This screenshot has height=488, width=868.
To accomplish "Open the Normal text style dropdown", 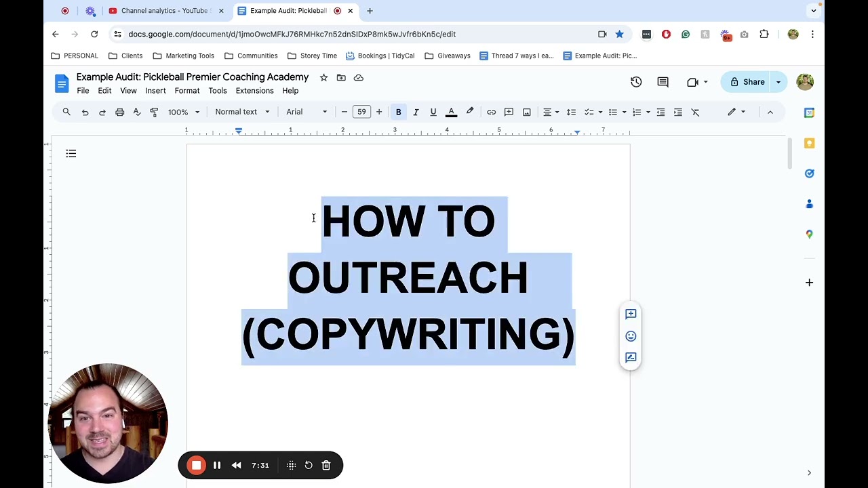I will [242, 112].
